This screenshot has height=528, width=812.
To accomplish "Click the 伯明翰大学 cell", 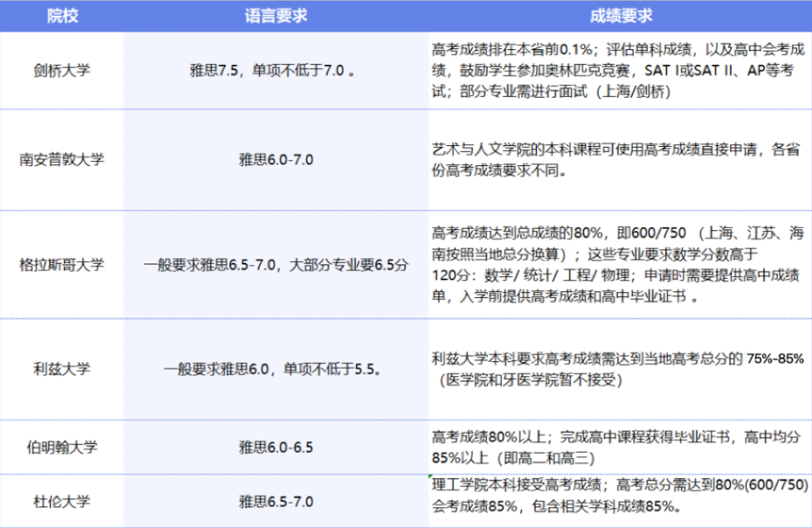I will point(63,447).
